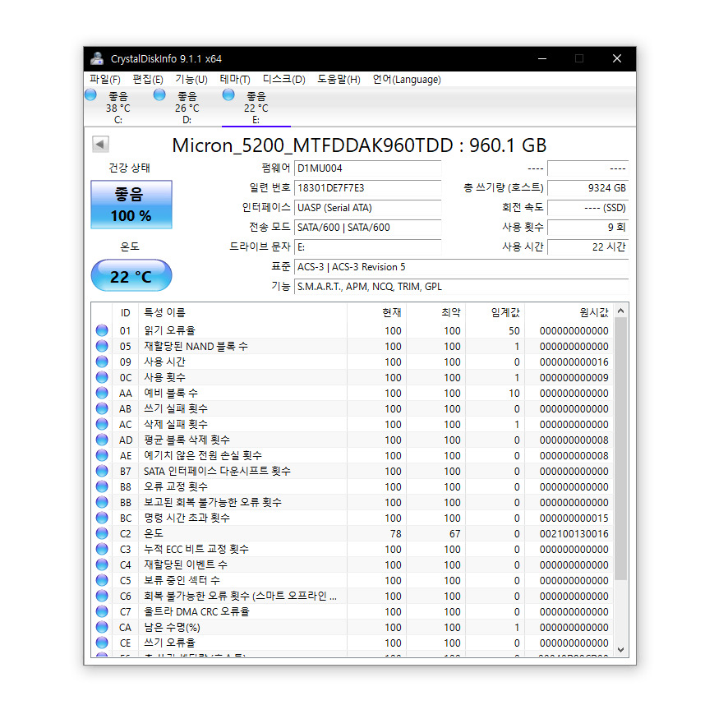
Task: Click the status icon for attribute C4
Action: (102, 564)
